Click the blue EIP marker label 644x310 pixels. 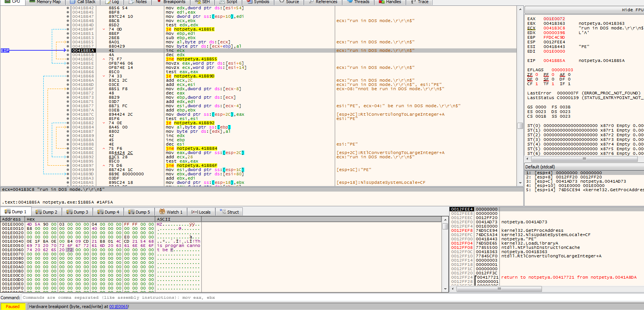[5, 50]
